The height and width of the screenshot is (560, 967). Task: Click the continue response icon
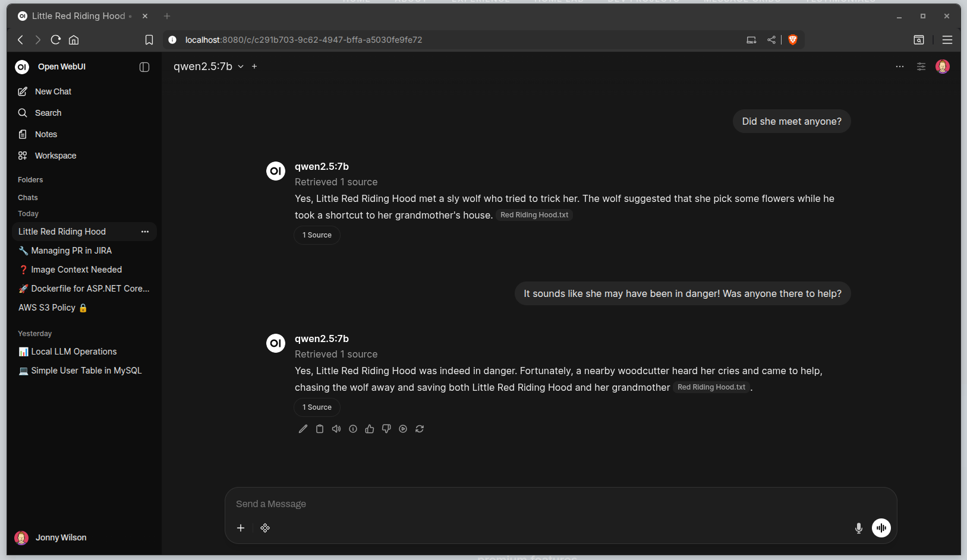403,429
